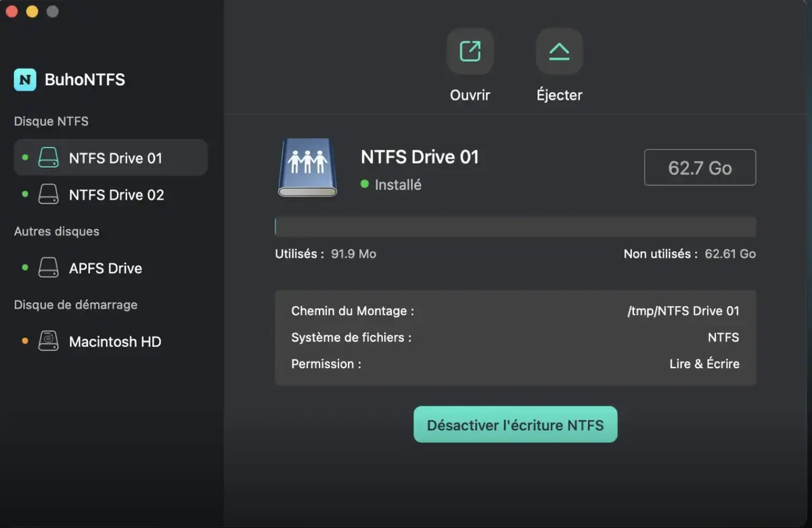The height and width of the screenshot is (528, 812).
Task: Click the NTFS Drive 01 title heading
Action: pos(420,157)
